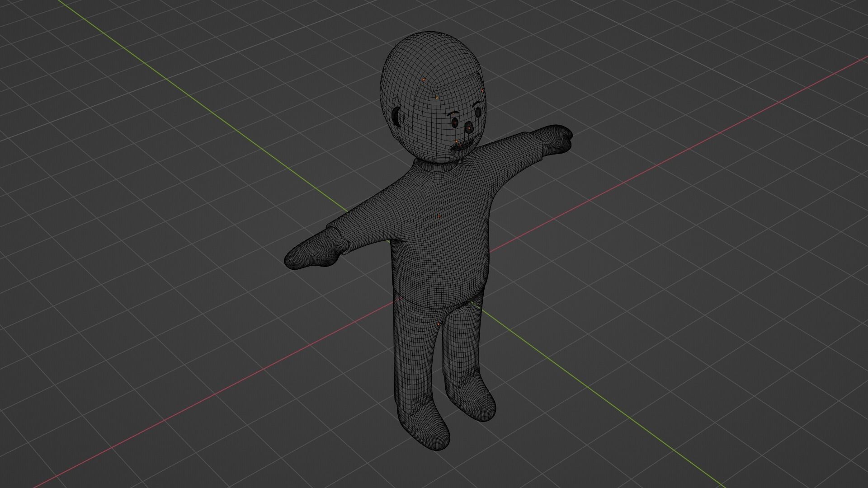Select the character's black nose
Image resolution: width=868 pixels, height=488 pixels.
point(469,127)
